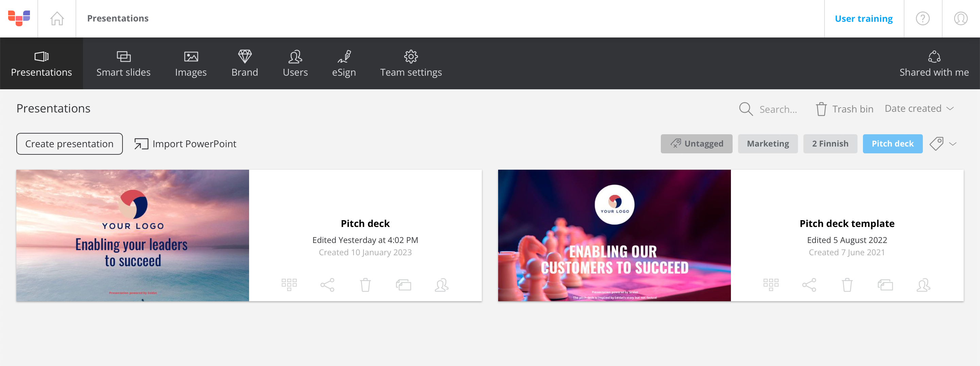
Task: Open the search icon for presentations
Action: point(746,109)
